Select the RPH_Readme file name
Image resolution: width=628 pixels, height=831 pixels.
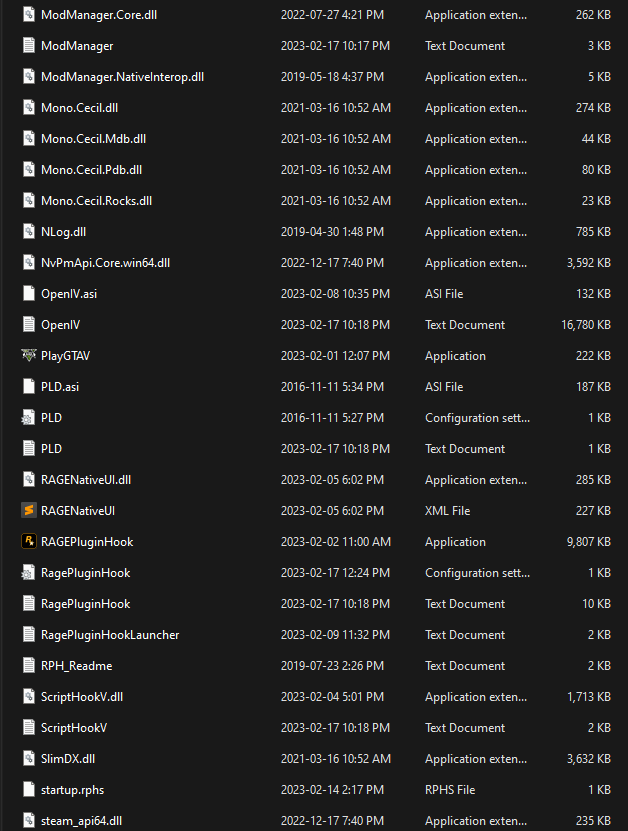point(76,666)
